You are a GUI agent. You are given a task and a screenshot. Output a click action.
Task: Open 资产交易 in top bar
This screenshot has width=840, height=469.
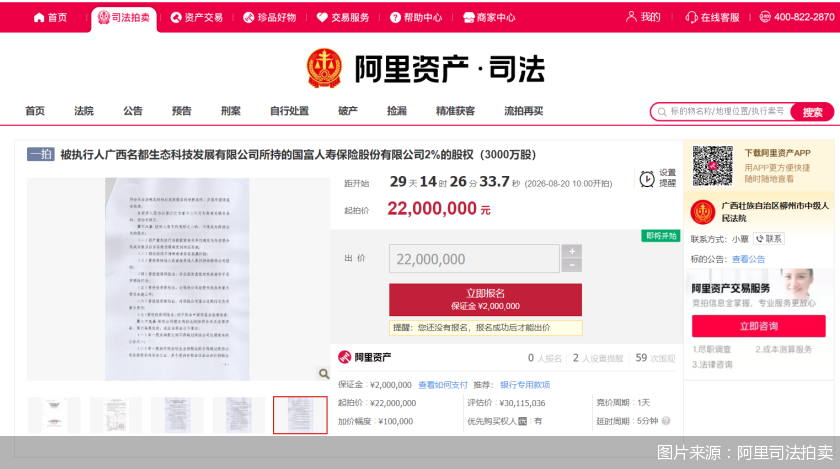pos(196,18)
